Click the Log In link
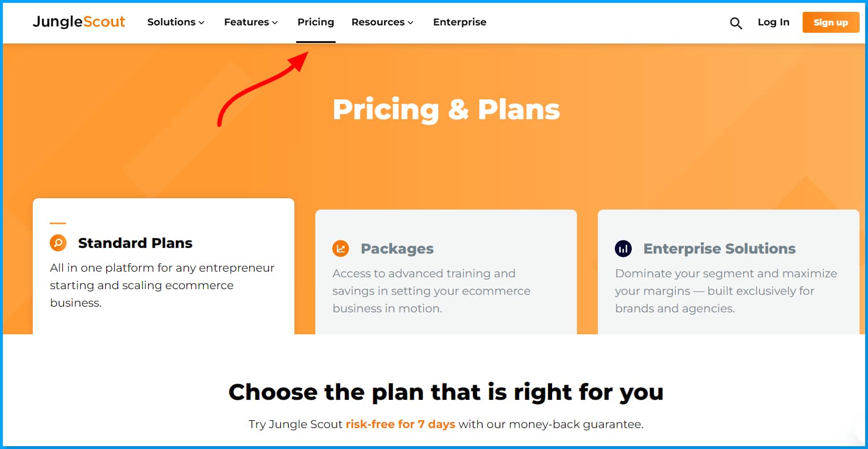Screen dimensions: 868x449 pyautogui.click(x=774, y=22)
